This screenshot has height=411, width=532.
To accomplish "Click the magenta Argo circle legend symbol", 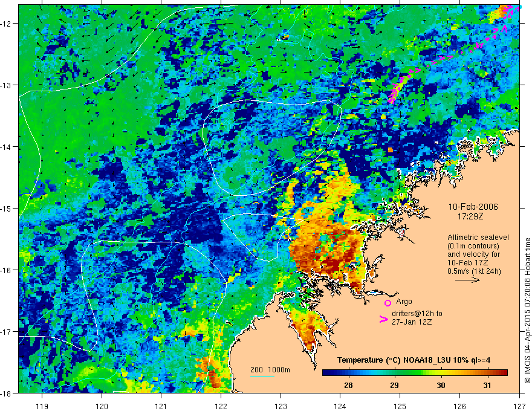I will [x=388, y=303].
